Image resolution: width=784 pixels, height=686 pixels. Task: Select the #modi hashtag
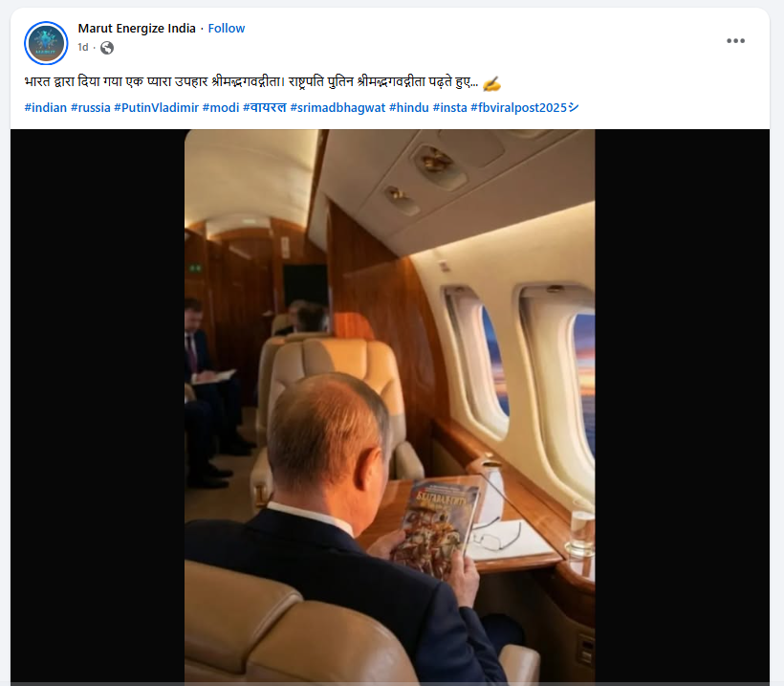coord(220,107)
